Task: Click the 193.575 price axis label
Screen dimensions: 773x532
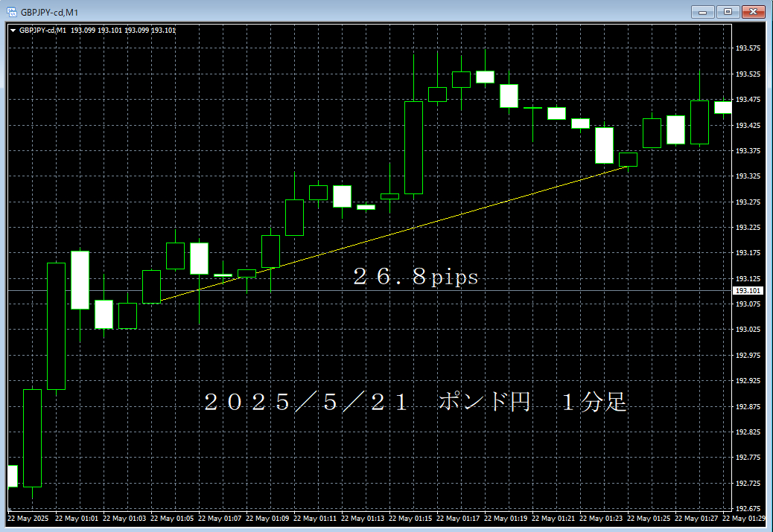Action: [748, 48]
